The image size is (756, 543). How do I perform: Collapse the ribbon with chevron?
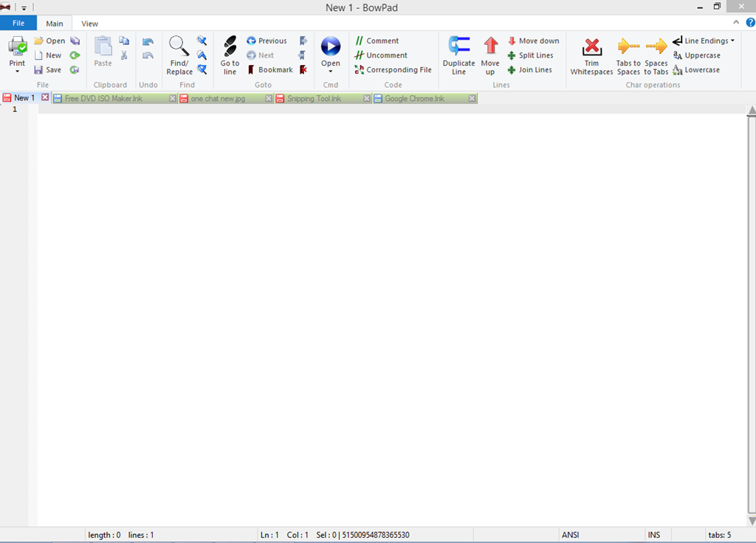tap(736, 22)
